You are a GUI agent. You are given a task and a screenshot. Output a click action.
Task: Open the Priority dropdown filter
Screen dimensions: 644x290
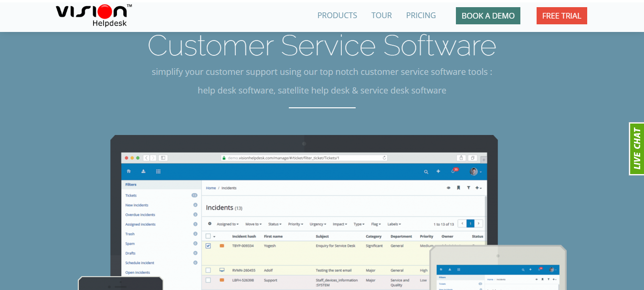(x=296, y=224)
